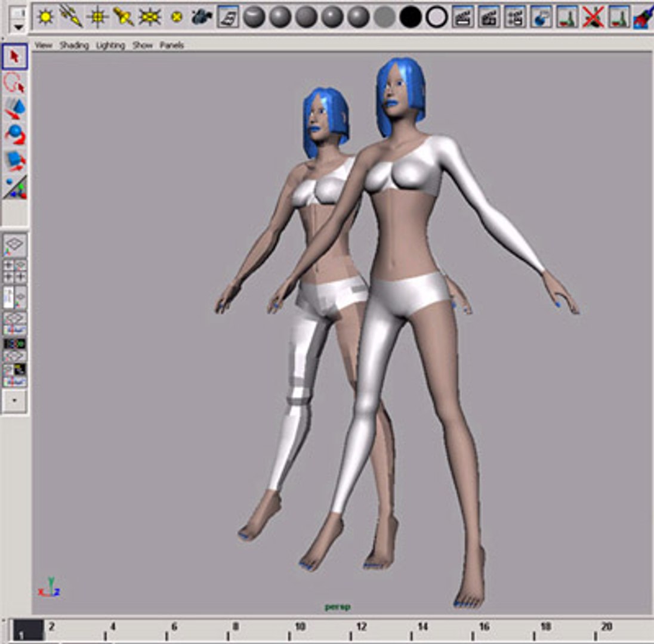Select the Outliner and persp layout
This screenshot has width=654, height=644.
[15, 297]
